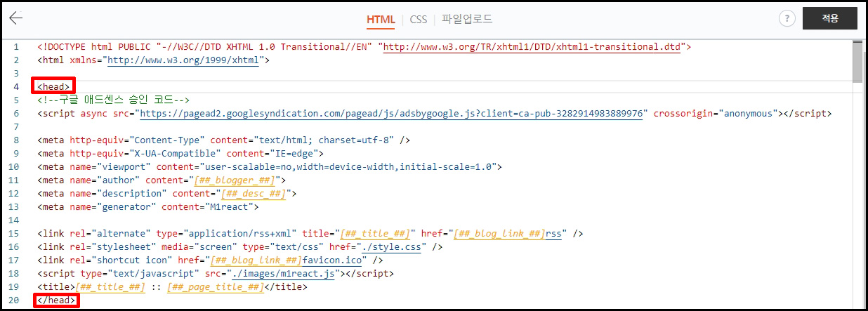This screenshot has width=868, height=311.
Task: Click the [##_page_title_##] placeholder
Action: (215, 286)
